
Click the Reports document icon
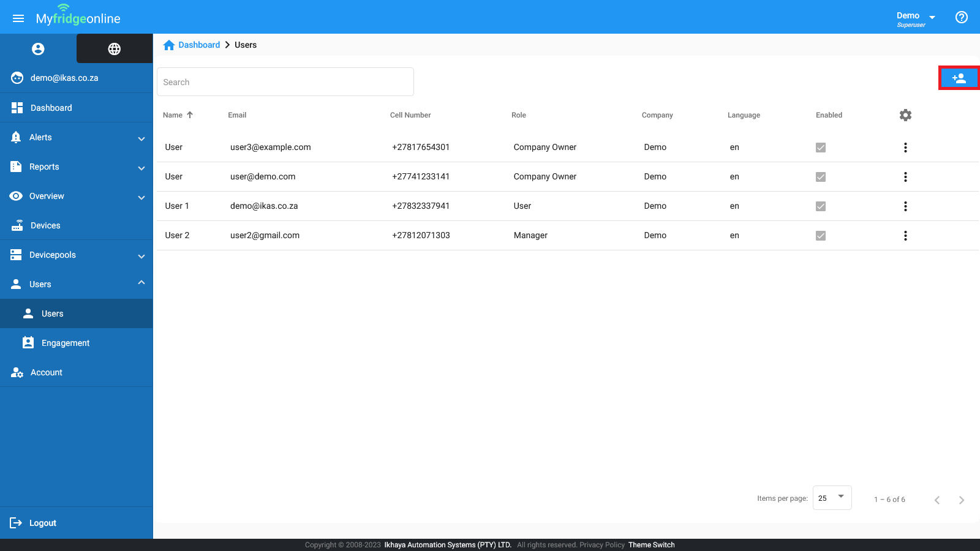pos(16,167)
